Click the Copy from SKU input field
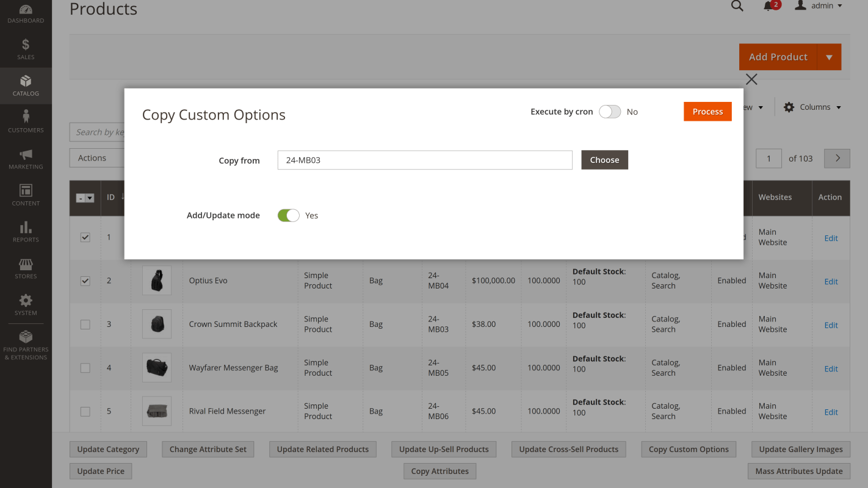Viewport: 868px width, 488px height. 424,160
